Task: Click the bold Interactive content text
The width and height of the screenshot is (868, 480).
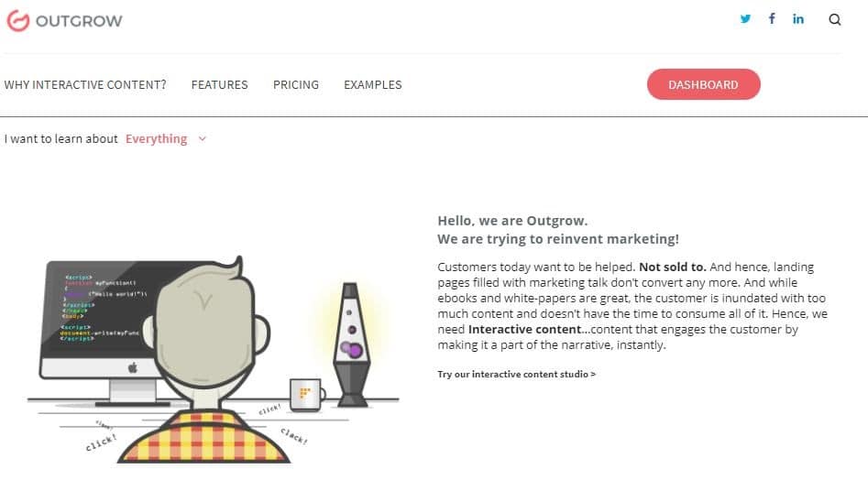Action: pos(524,329)
